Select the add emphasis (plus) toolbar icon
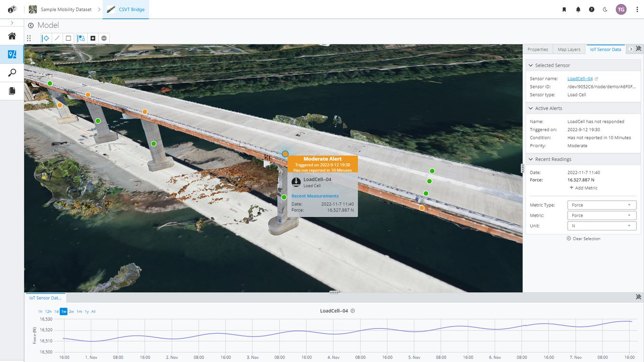644x362 pixels. point(93,38)
